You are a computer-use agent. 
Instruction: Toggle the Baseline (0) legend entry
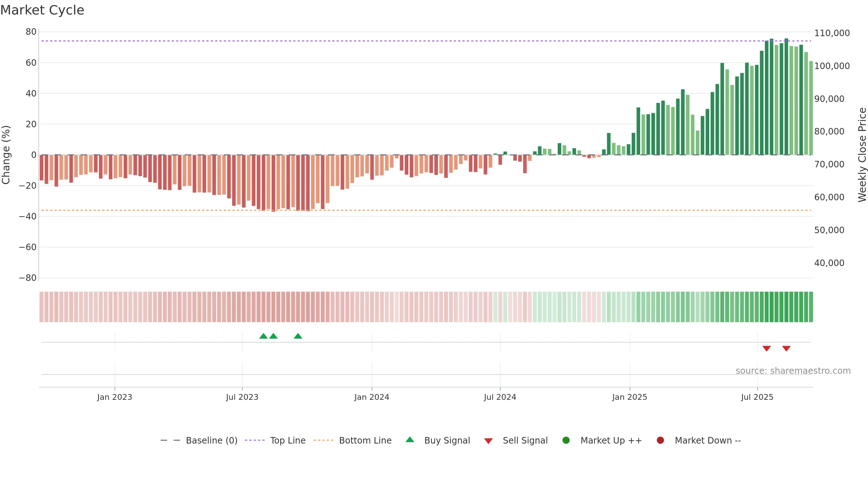[x=199, y=440]
